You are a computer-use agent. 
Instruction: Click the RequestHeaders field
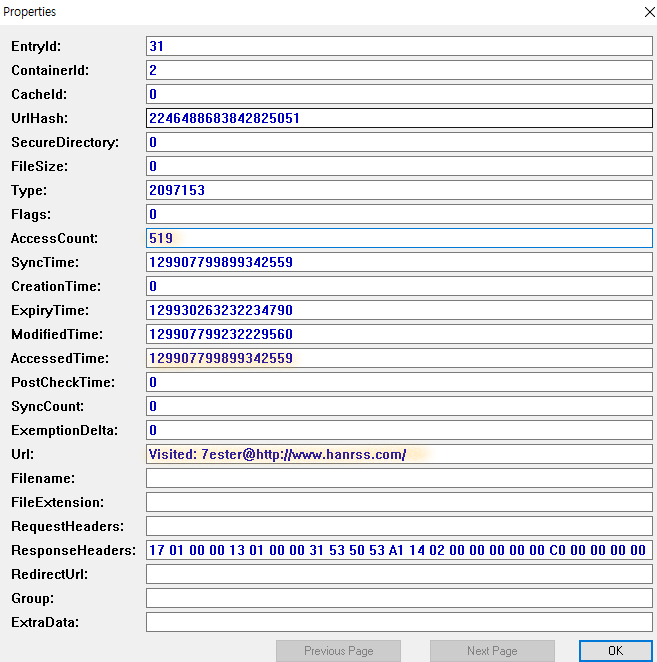pyautogui.click(x=399, y=526)
